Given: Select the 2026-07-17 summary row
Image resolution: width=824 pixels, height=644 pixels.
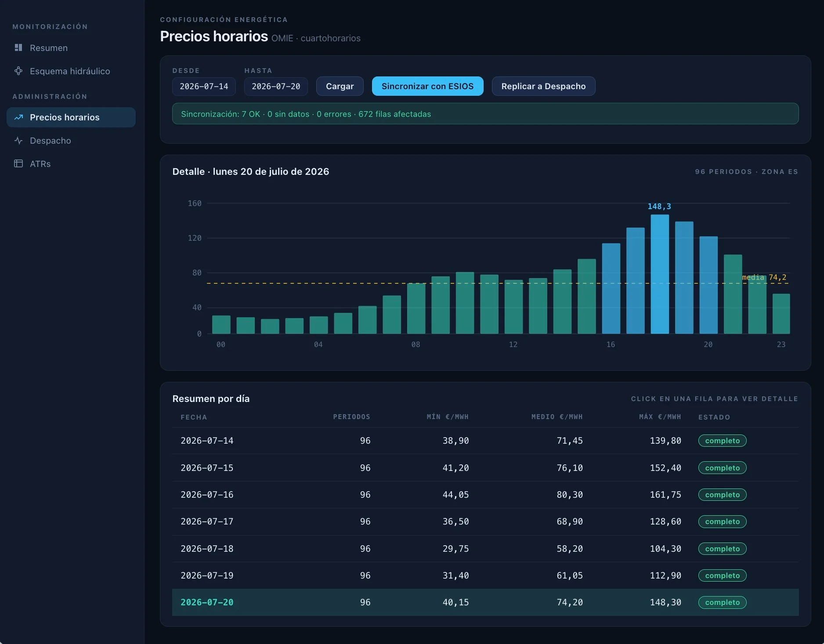Looking at the screenshot, I should tap(485, 521).
